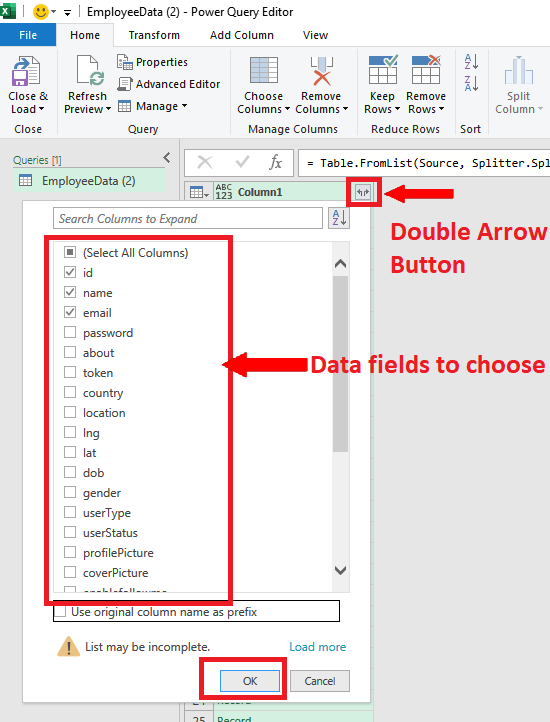Cancel the formula bar edit with X
This screenshot has height=722, width=550.
click(205, 162)
